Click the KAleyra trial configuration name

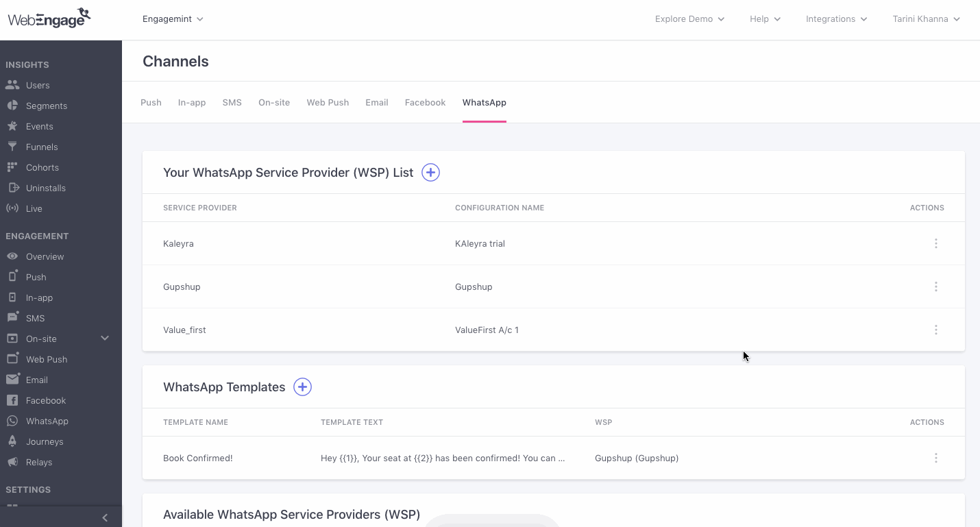480,244
